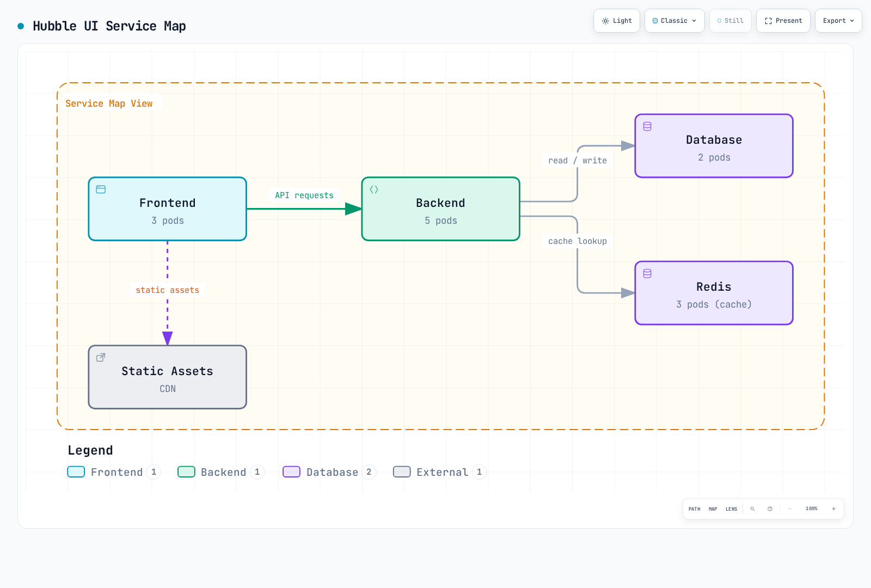This screenshot has width=871, height=588.
Task: Click the cache lookup edge label
Action: point(578,241)
